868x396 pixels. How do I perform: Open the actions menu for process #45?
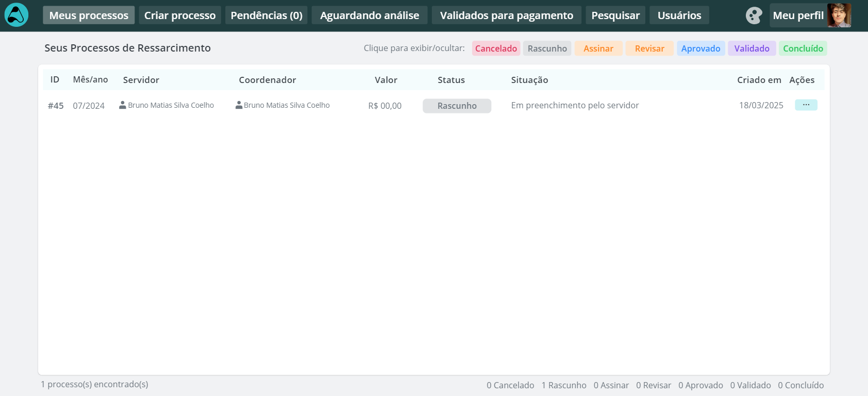pyautogui.click(x=806, y=105)
